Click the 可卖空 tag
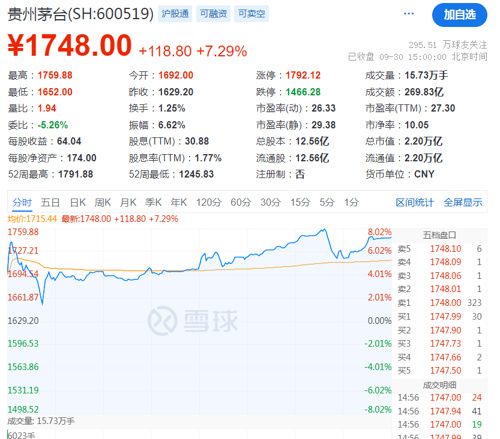Screen dimensions: 500x439 tap(251, 14)
